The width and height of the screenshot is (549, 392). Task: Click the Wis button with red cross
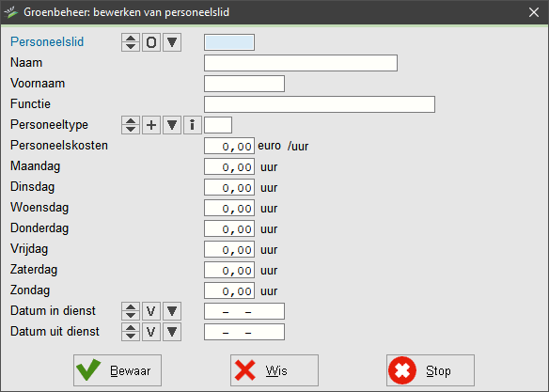coord(274,370)
